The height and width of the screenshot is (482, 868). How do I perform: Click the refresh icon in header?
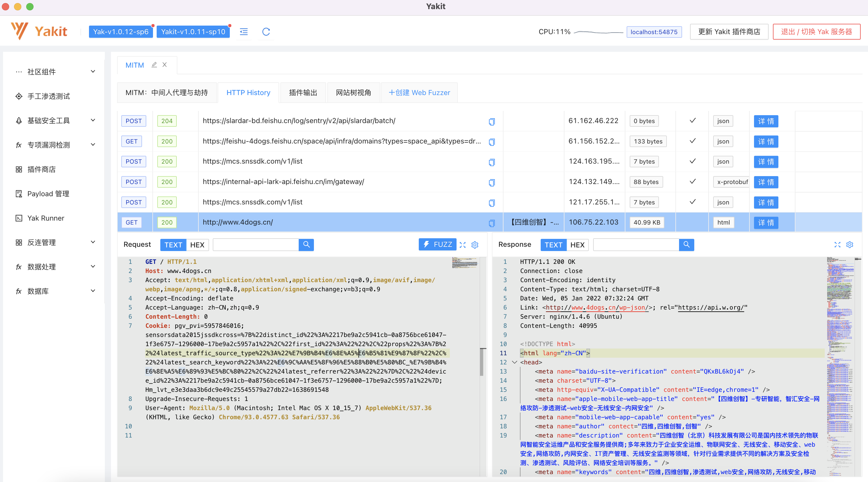(266, 32)
